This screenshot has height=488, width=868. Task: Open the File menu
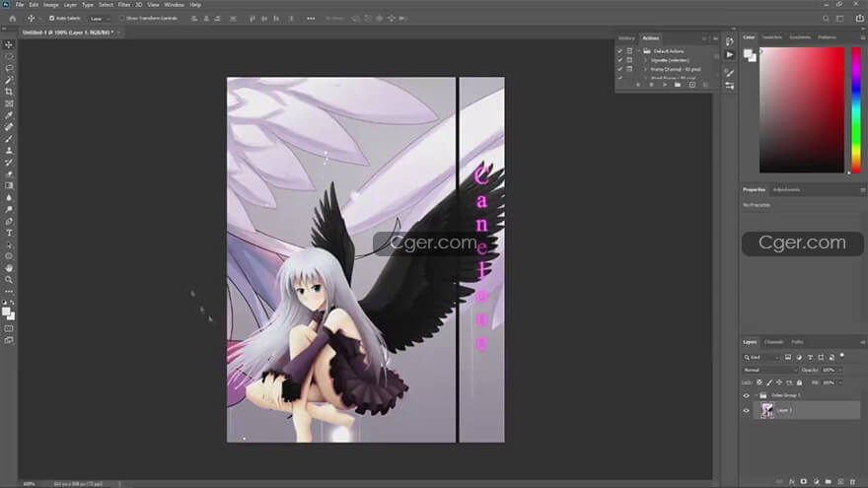(x=20, y=4)
